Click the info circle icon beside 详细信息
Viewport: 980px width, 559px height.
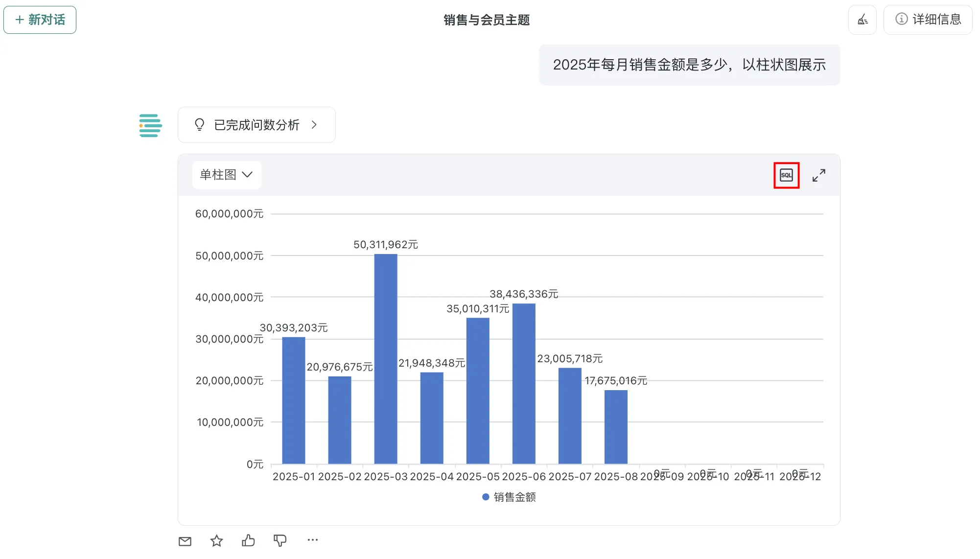pyautogui.click(x=901, y=20)
